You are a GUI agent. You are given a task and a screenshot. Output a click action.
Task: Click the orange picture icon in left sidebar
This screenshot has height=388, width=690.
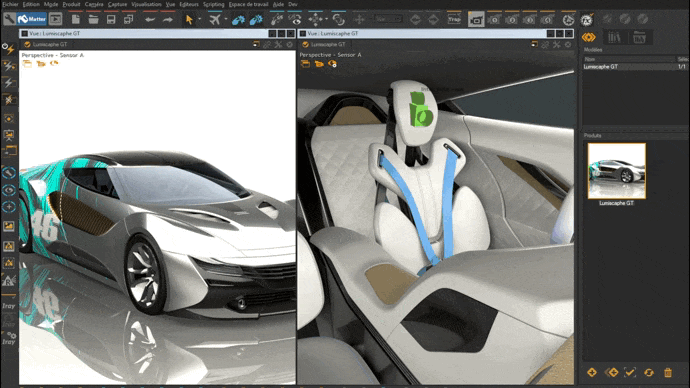point(9,226)
